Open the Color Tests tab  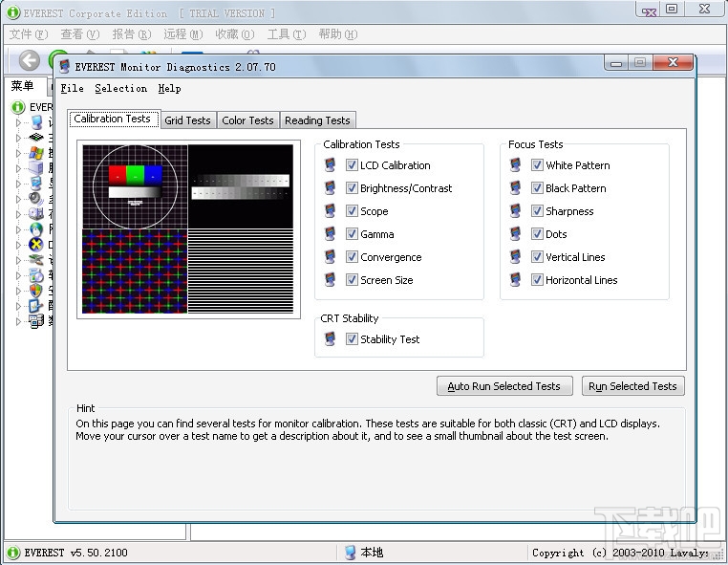(x=247, y=120)
